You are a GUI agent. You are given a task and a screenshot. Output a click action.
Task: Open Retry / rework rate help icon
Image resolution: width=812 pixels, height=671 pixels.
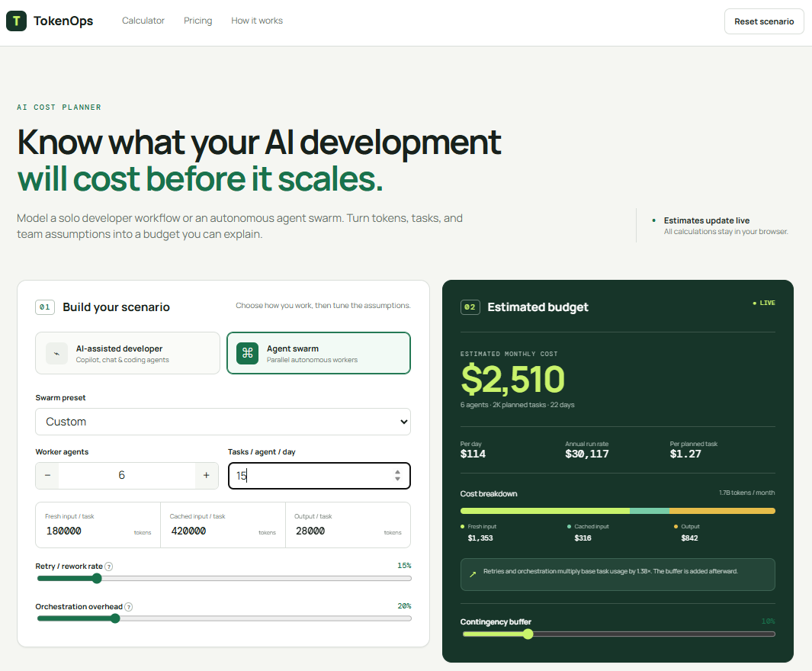pos(109,567)
